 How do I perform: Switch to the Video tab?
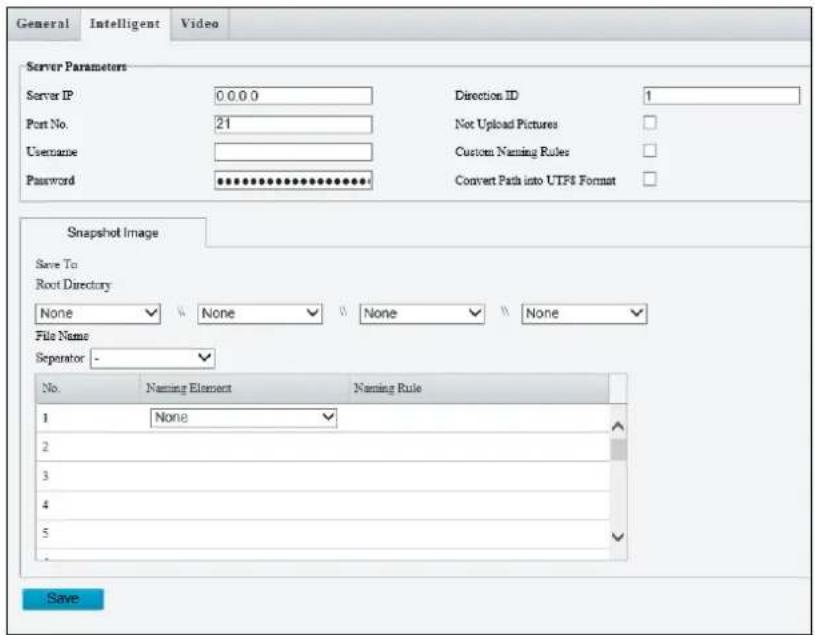coord(200,24)
